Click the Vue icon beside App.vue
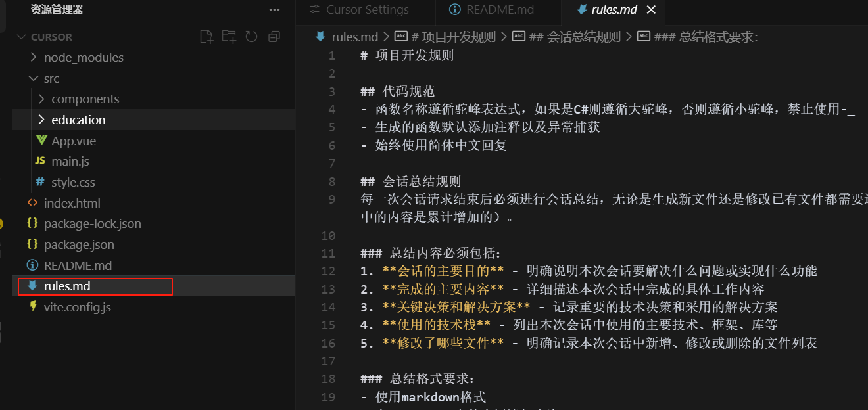Viewport: 868px width, 410px height. click(x=41, y=141)
